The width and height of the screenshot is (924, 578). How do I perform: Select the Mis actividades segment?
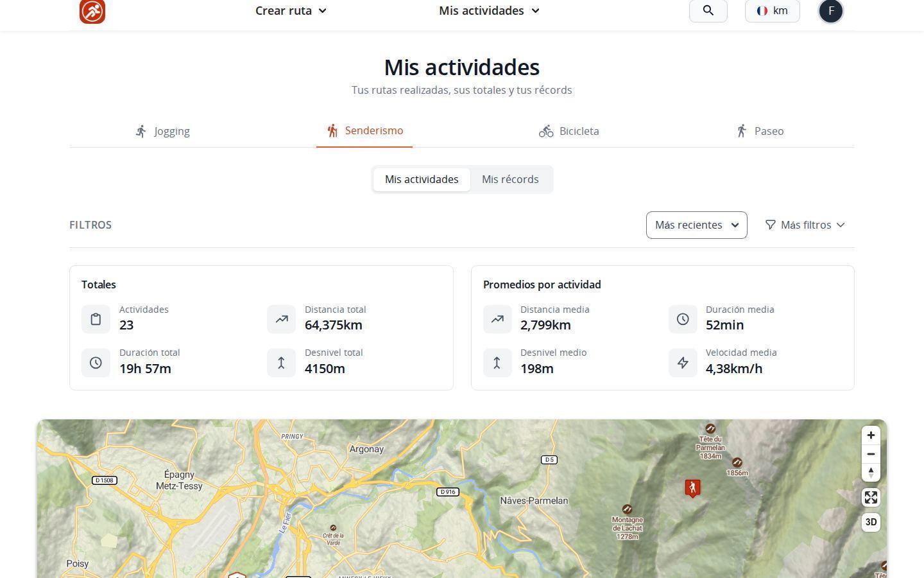(422, 179)
